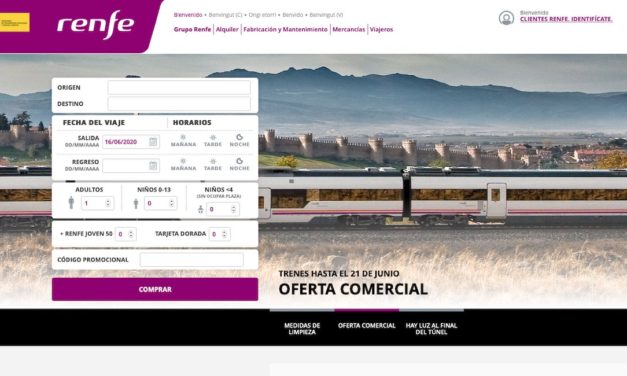Click the Código Promocional field
Viewport: 627px width, 376px height.
coord(192,260)
